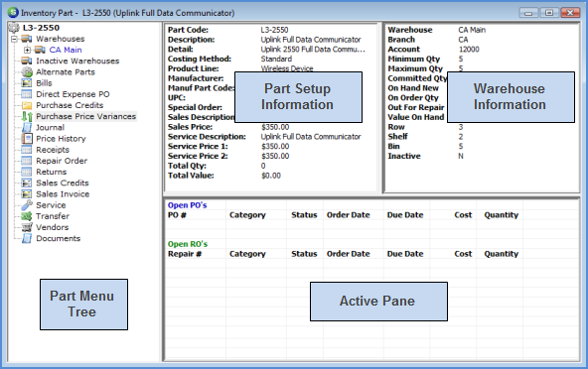This screenshot has height=369, width=588.
Task: Open Sales Invoice tree item
Action: tap(63, 194)
